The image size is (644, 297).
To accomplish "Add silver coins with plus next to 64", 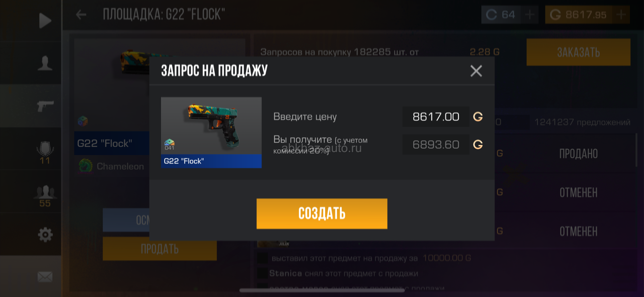I will [530, 15].
